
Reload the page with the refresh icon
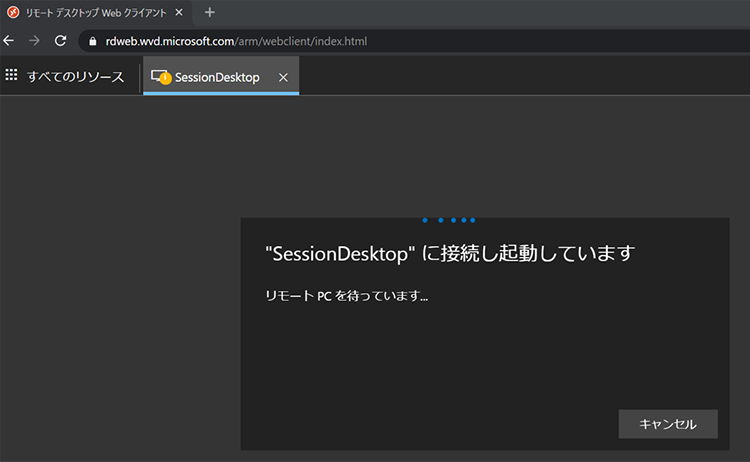pyautogui.click(x=60, y=41)
